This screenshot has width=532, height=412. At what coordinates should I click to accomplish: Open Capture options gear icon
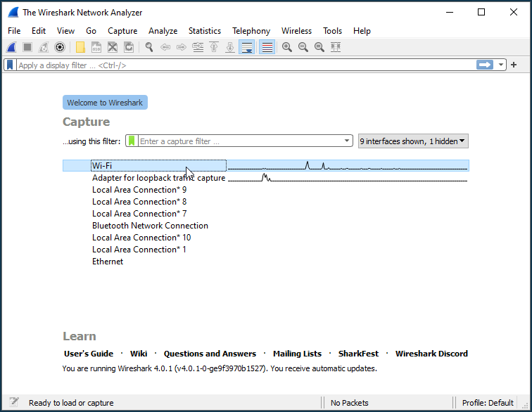point(60,47)
